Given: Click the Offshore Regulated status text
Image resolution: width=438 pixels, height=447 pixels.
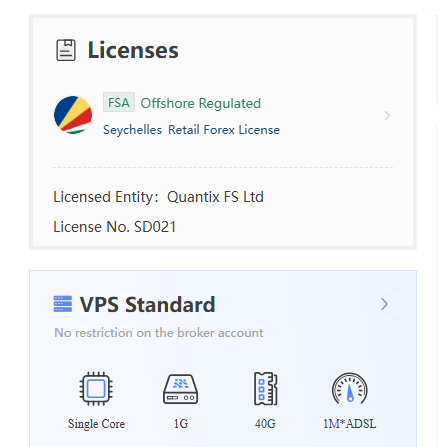Looking at the screenshot, I should (200, 103).
